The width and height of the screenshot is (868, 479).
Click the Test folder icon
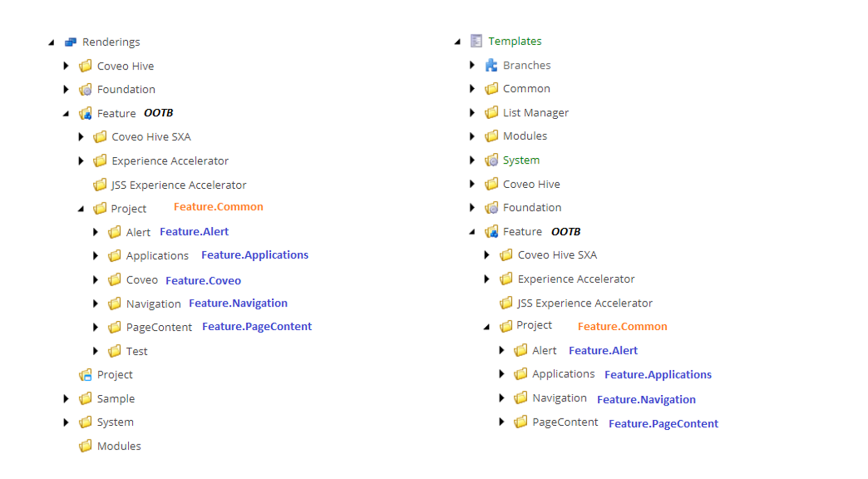[x=115, y=351]
